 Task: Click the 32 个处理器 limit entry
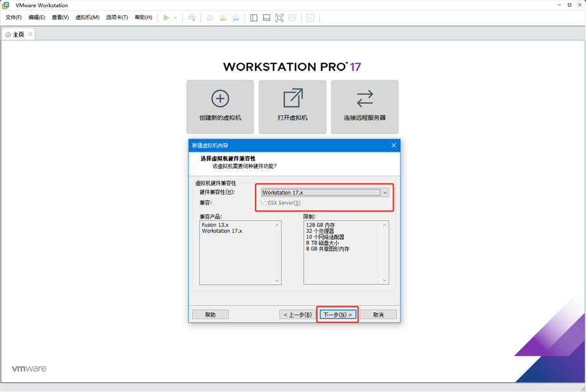point(320,231)
